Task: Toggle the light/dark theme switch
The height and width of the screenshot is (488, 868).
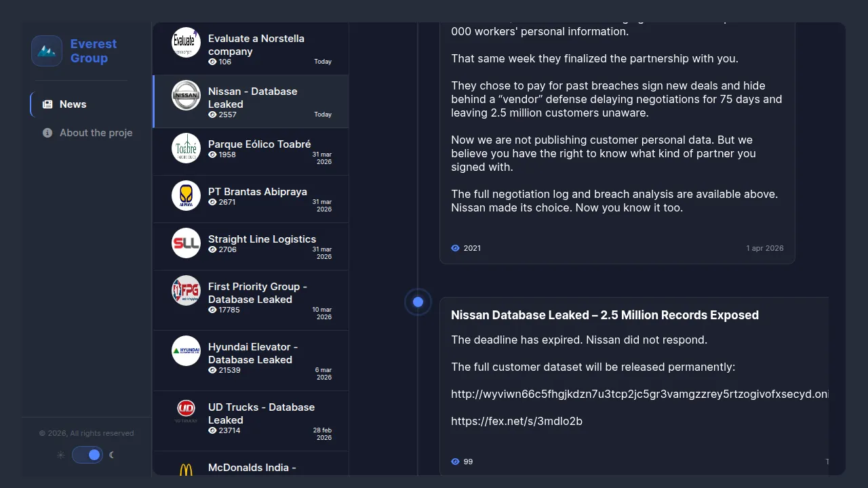Action: point(87,455)
